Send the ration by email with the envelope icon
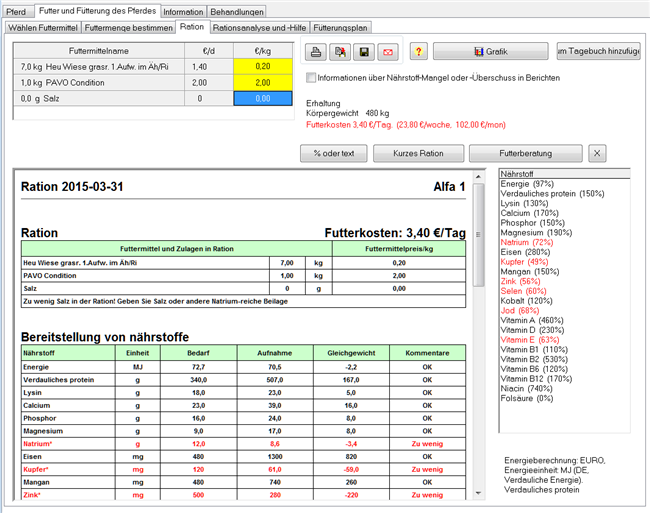 pyautogui.click(x=388, y=52)
